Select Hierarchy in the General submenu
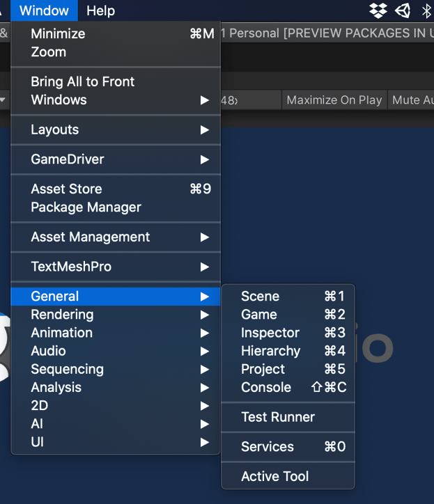Screen dimensions: 434x504 click(x=270, y=351)
